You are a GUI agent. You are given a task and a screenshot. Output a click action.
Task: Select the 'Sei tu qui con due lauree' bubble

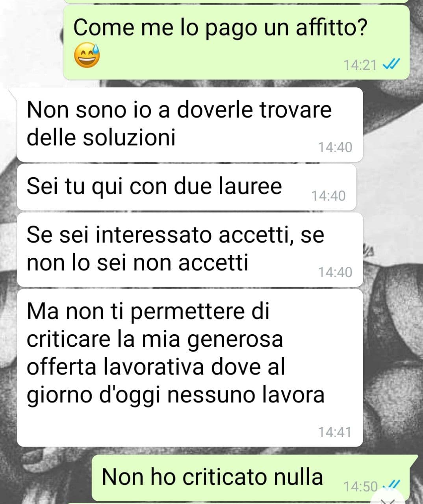tap(187, 187)
